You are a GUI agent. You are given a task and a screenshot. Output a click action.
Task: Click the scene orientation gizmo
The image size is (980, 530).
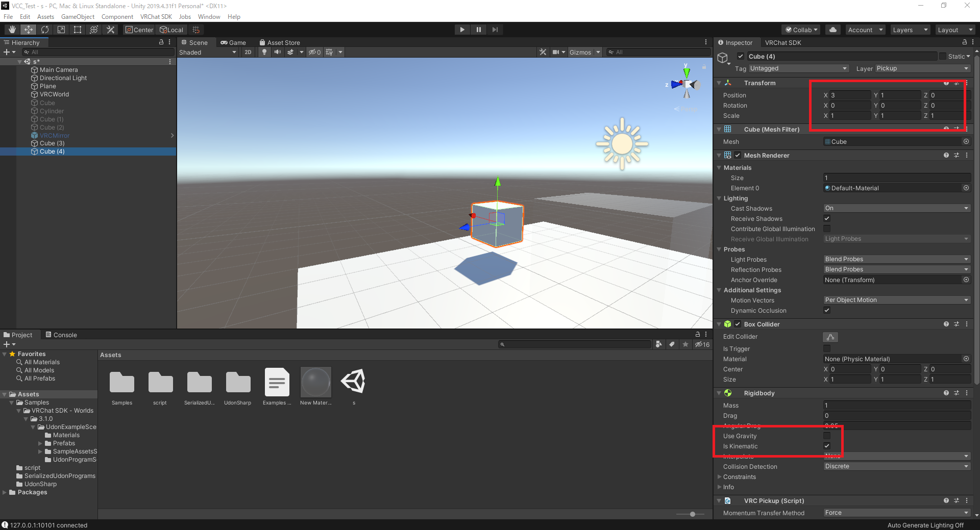point(687,84)
